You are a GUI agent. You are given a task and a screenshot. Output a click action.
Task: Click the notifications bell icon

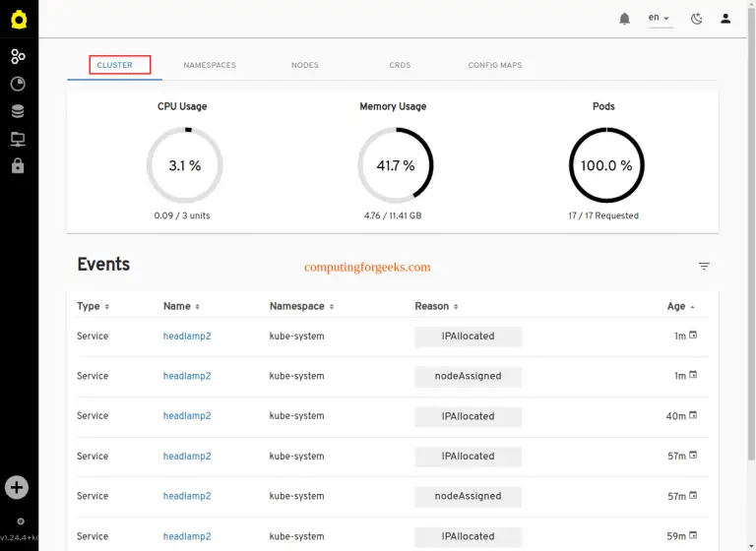click(x=624, y=19)
